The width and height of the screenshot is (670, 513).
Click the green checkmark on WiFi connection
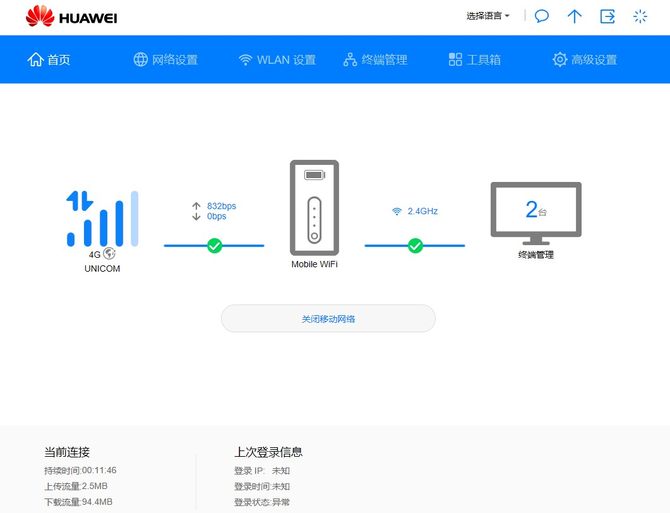pos(415,245)
